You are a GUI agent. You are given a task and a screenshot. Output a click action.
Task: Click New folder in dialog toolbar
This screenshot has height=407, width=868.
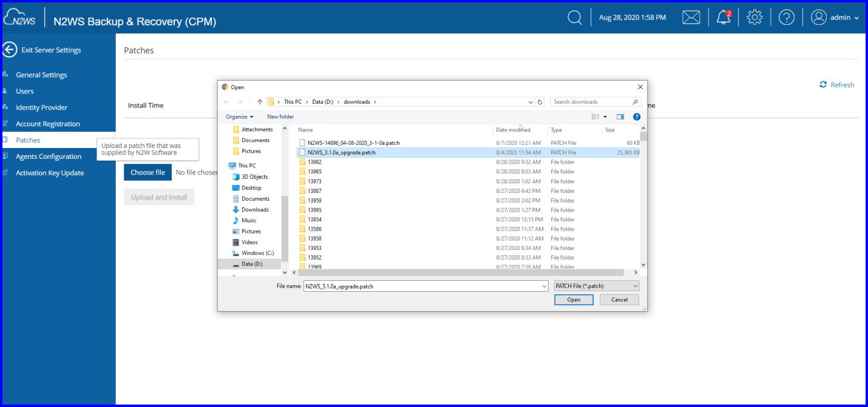[x=280, y=116]
